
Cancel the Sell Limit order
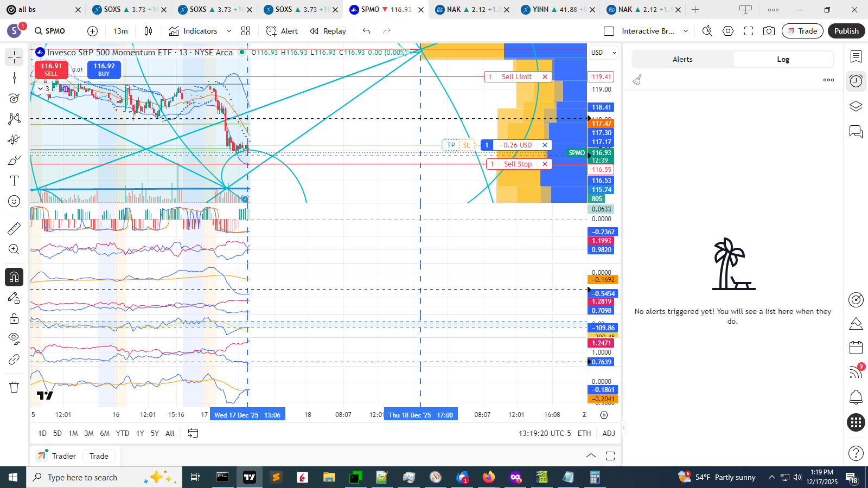(545, 77)
